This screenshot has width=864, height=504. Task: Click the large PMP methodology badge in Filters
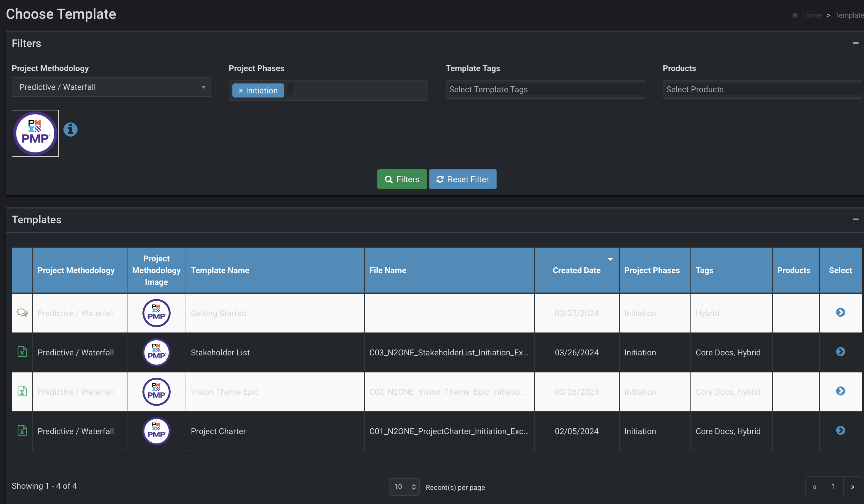click(x=35, y=133)
